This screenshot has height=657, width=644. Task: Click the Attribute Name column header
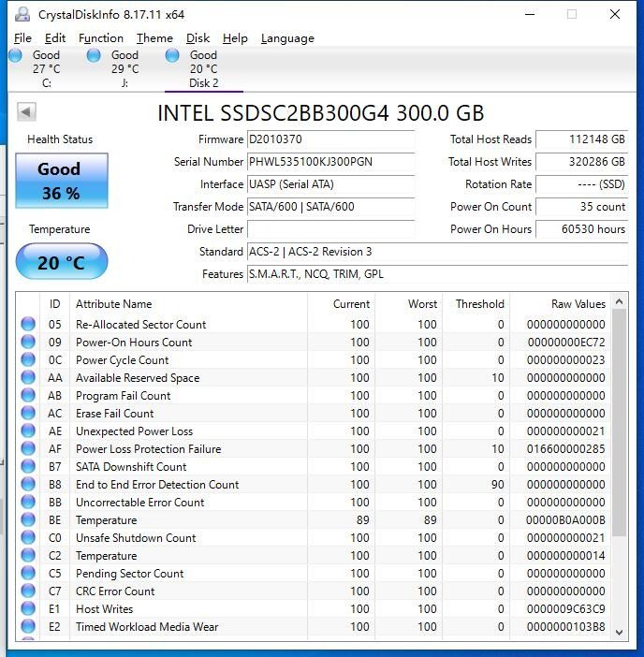click(188, 304)
